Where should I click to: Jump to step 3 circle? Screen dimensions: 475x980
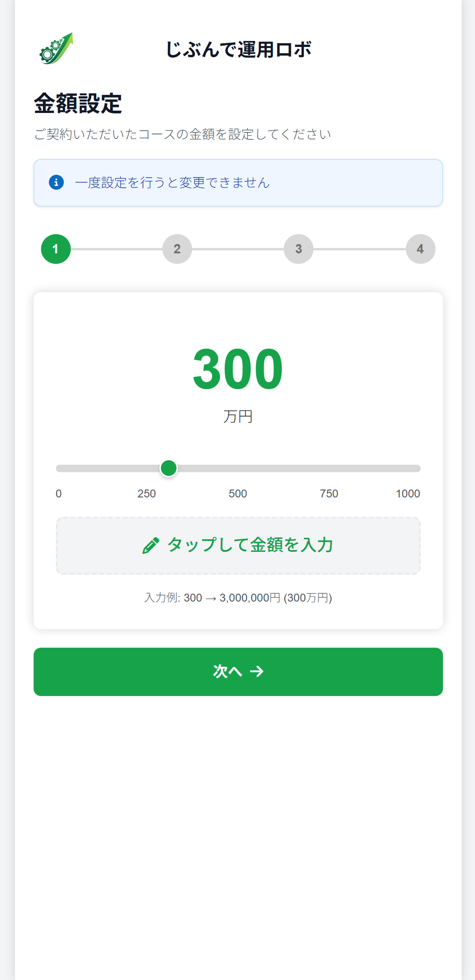tap(299, 249)
